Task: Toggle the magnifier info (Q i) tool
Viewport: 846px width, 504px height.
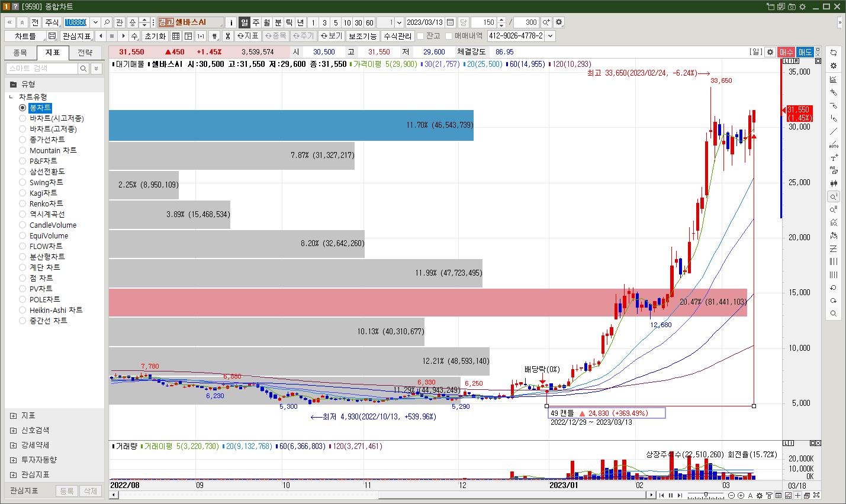Action: click(x=834, y=196)
